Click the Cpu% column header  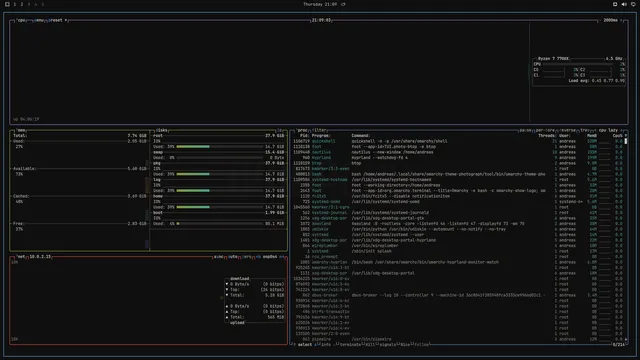point(617,136)
